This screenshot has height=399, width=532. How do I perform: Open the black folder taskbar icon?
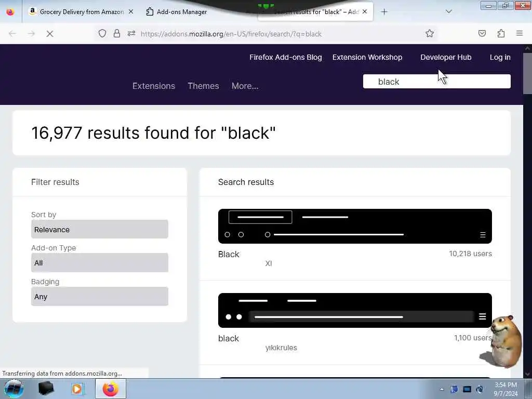(46, 389)
